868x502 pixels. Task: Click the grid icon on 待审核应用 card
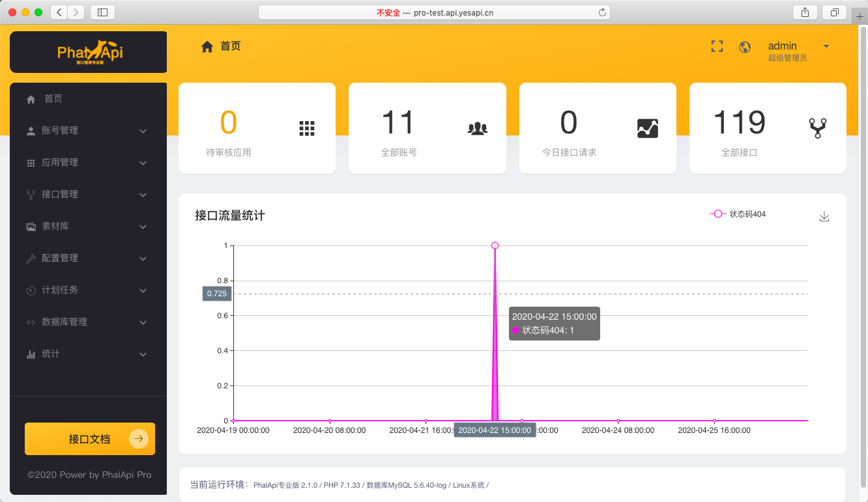pyautogui.click(x=307, y=128)
